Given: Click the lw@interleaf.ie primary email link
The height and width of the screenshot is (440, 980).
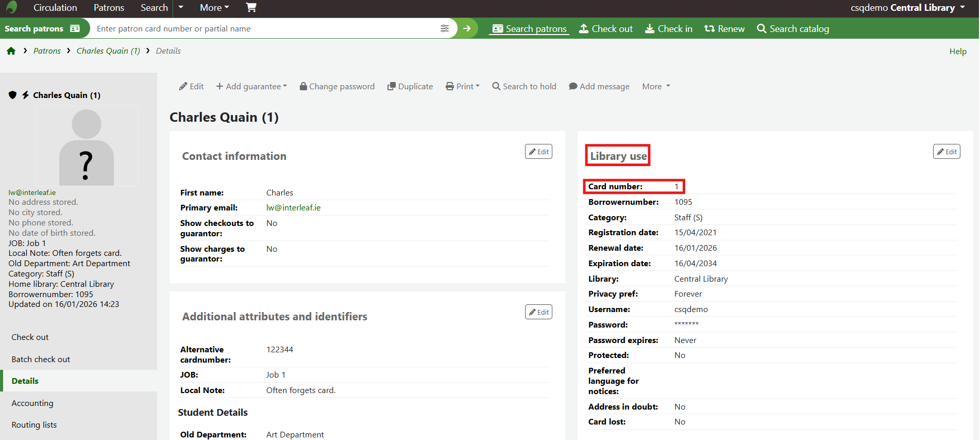Looking at the screenshot, I should [x=293, y=208].
